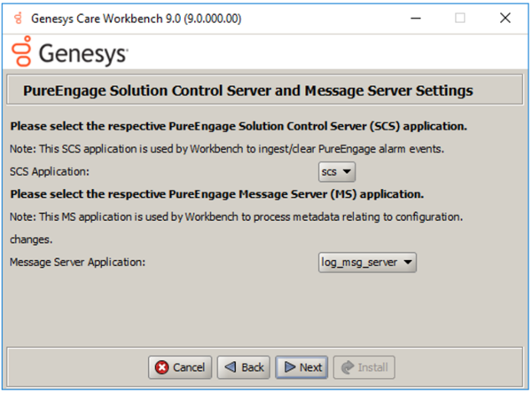532x393 pixels.
Task: Click the window title 'Genesys Care Workbench 9.0'
Action: (x=136, y=19)
